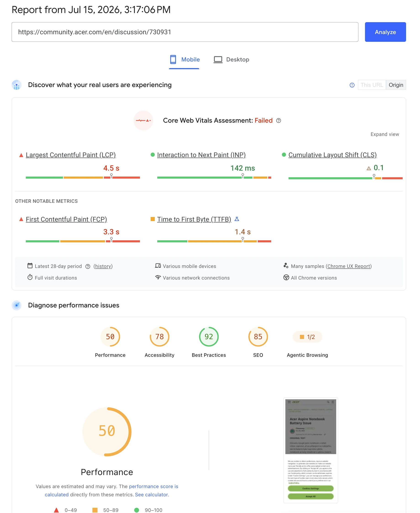The height and width of the screenshot is (513, 420).
Task: Click the Core Web Vitals failed pulse icon
Action: [143, 120]
